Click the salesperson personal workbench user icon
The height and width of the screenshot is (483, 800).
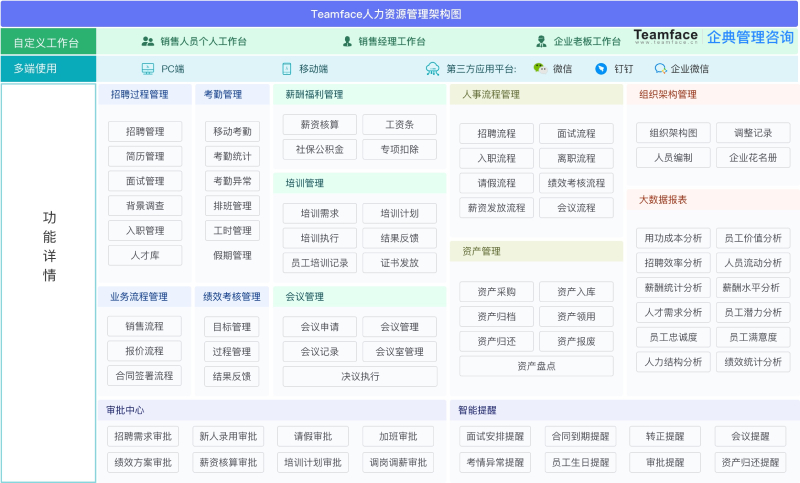[148, 41]
